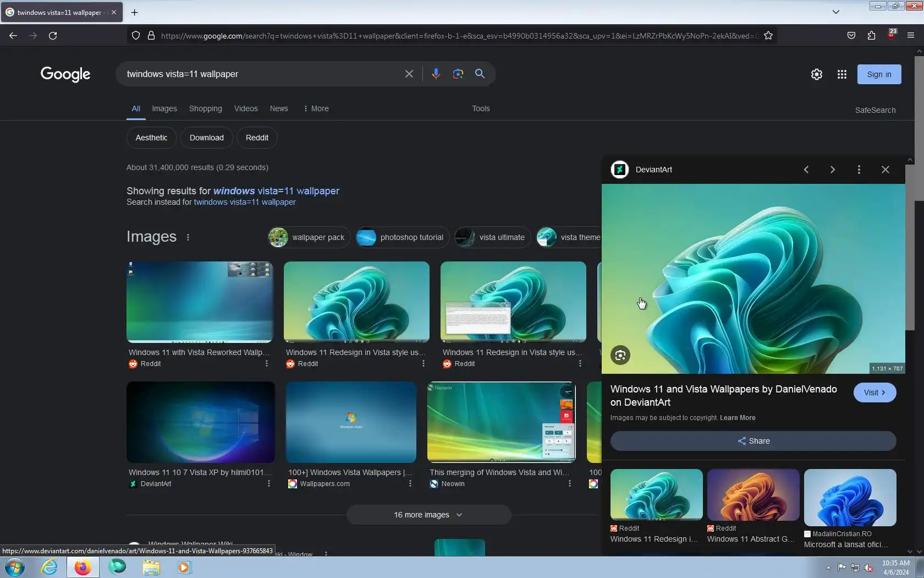Start a voice search with the microphone
The width and height of the screenshot is (924, 578).
click(436, 74)
